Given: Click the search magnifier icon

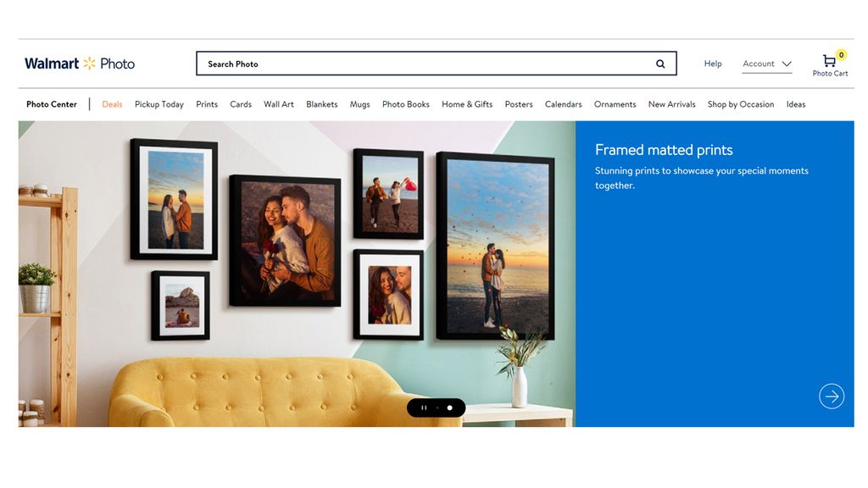Looking at the screenshot, I should click(659, 64).
